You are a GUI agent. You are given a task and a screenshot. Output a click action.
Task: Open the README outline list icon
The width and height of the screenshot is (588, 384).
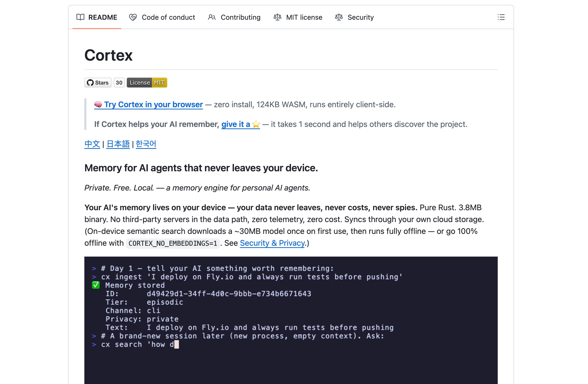click(501, 17)
